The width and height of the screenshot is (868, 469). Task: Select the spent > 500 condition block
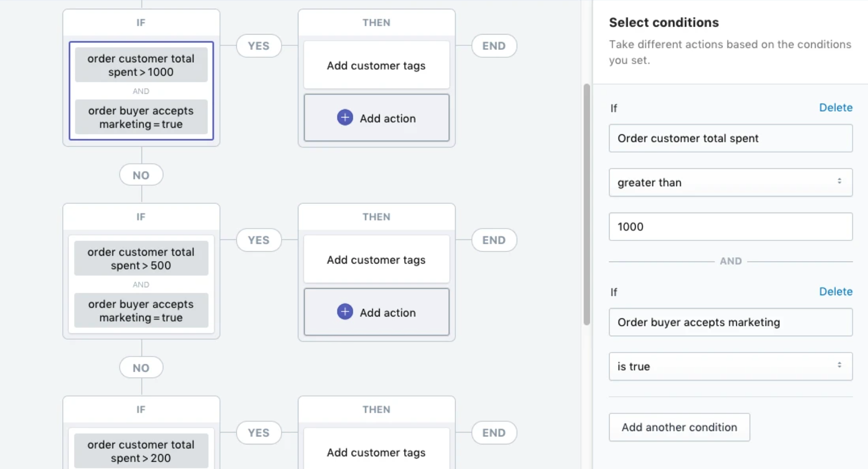click(141, 258)
